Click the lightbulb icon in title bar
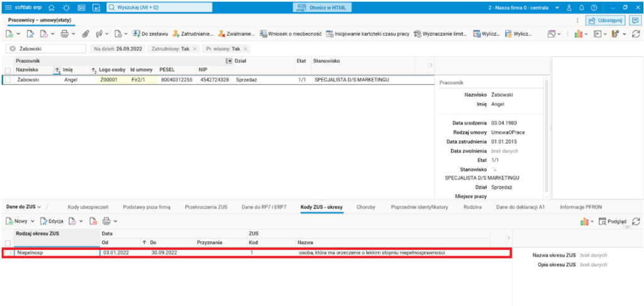 click(66, 8)
